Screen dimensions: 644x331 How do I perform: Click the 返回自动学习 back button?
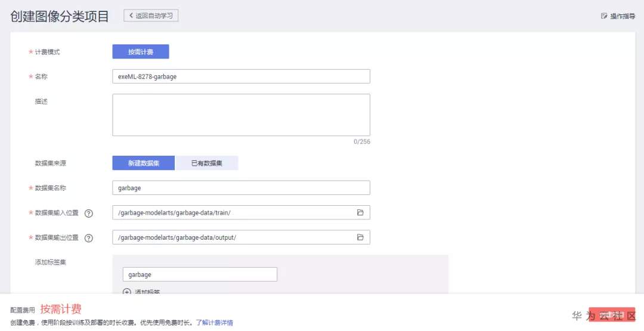(x=151, y=16)
